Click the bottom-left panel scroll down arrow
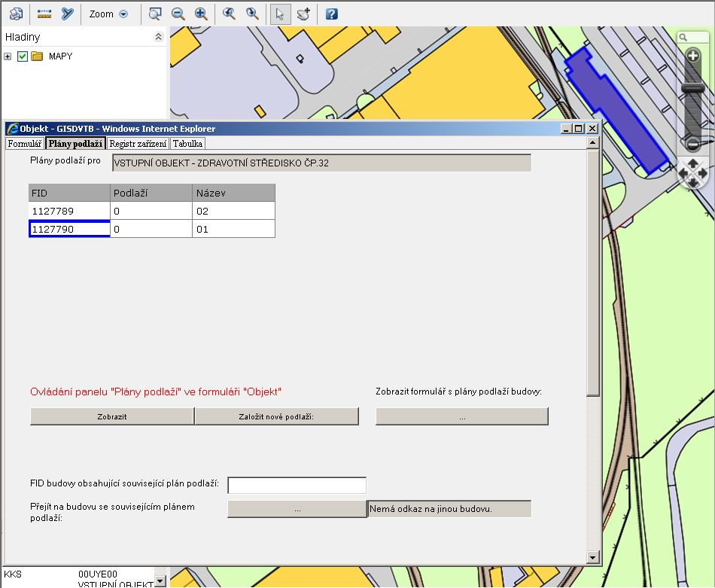This screenshot has height=588, width=715. point(160,581)
